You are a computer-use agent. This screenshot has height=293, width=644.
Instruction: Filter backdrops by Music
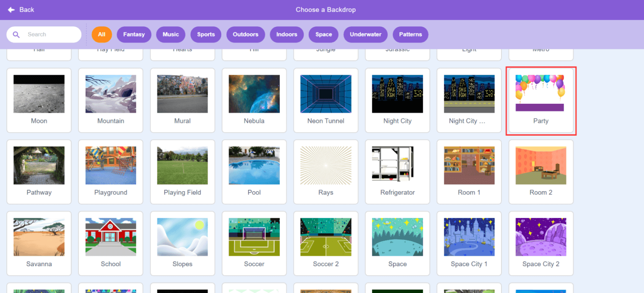(x=171, y=34)
